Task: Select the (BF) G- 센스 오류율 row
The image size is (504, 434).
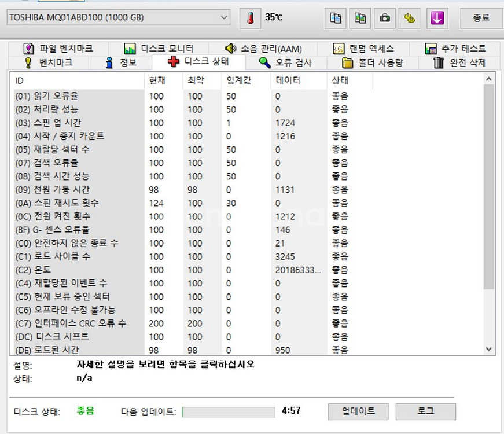Action: [x=193, y=230]
